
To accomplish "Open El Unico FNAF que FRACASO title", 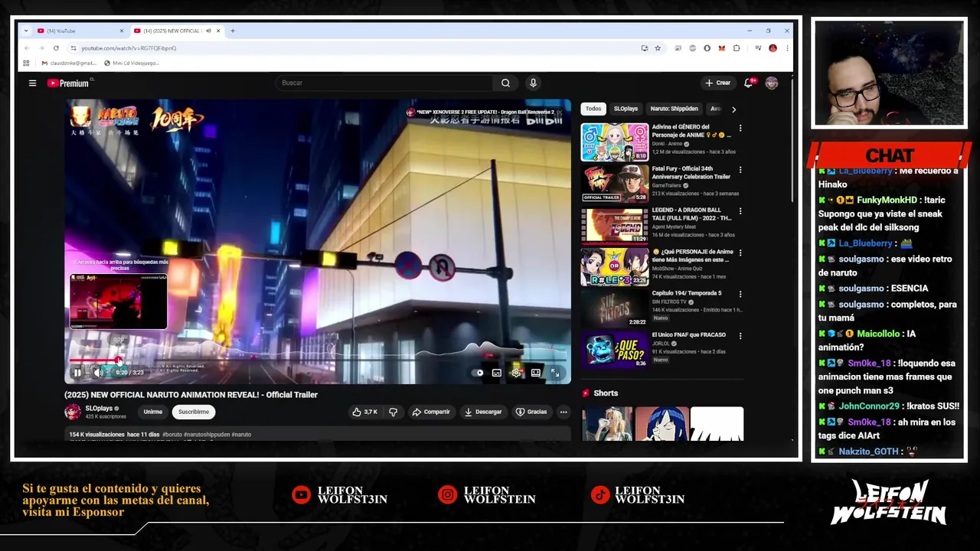I will [688, 334].
